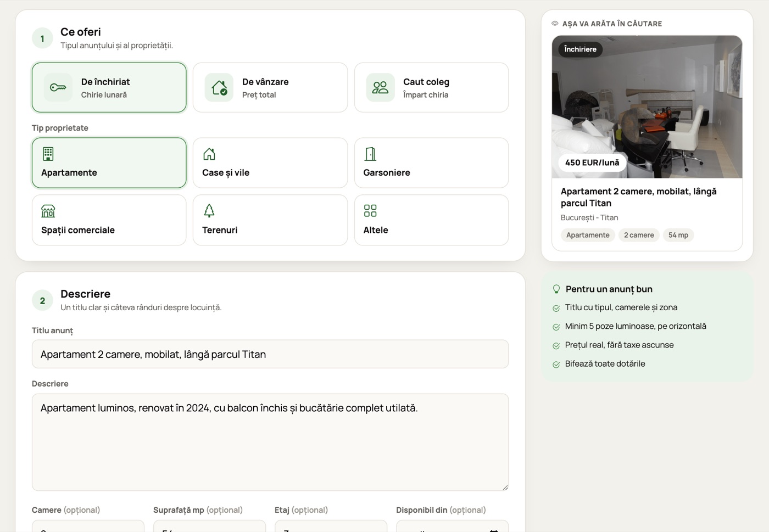This screenshot has height=532, width=769.
Task: Click the shop icon on Spații comerciale
Action: (x=48, y=211)
